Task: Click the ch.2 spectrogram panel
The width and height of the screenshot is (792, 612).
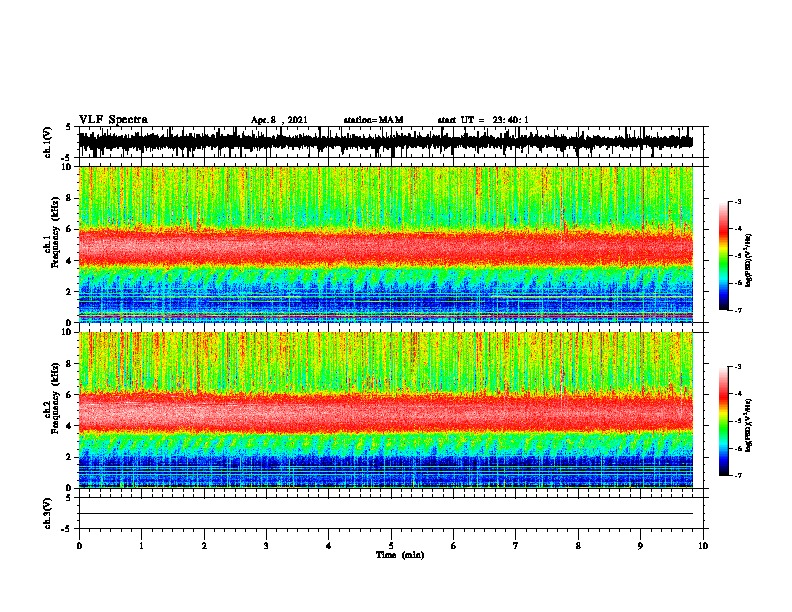Action: tap(386, 410)
